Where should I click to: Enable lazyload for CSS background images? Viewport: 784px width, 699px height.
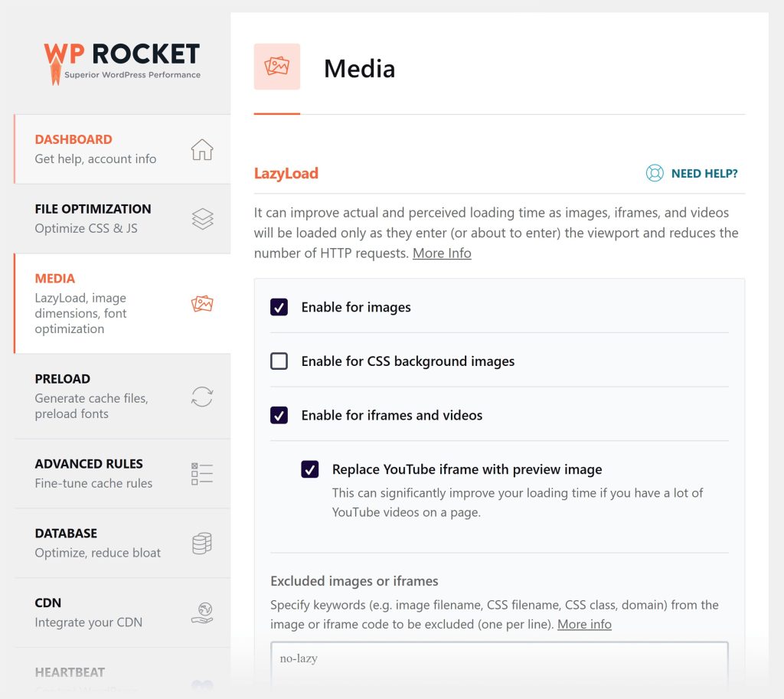point(279,361)
